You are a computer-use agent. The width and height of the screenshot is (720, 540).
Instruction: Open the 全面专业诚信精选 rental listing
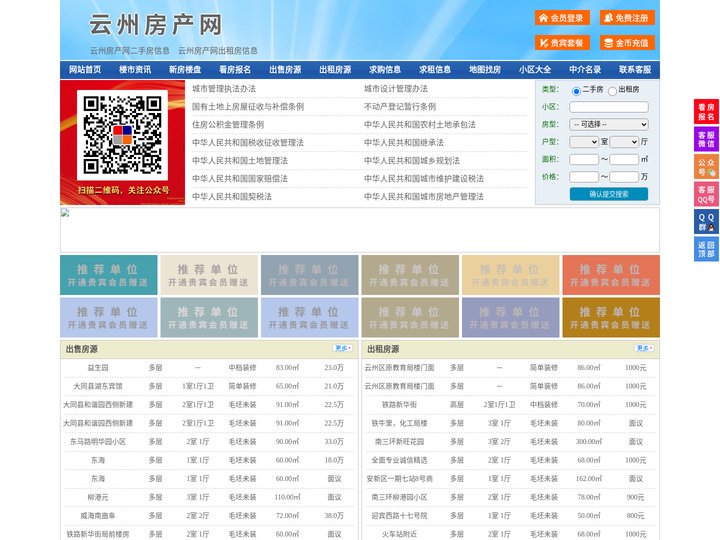pos(399,460)
